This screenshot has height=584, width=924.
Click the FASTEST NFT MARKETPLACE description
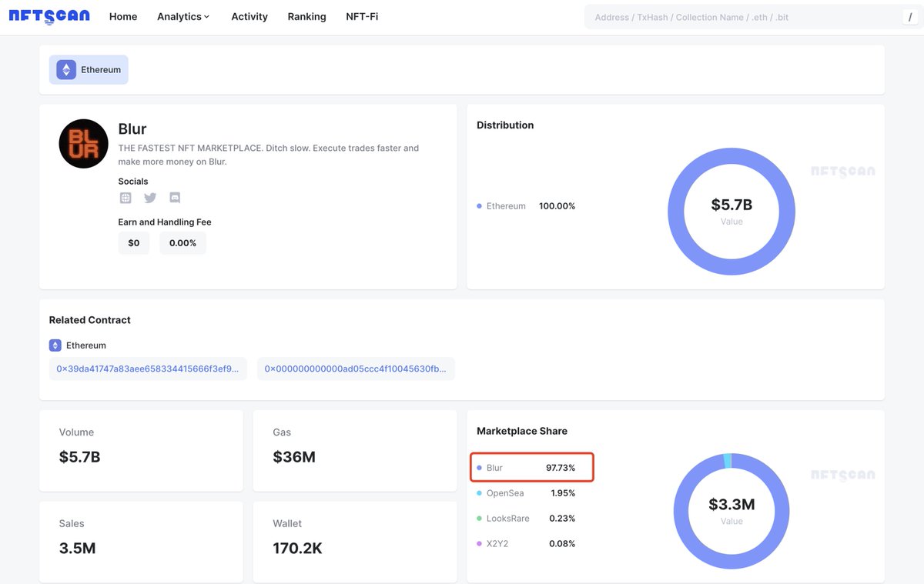click(x=269, y=155)
